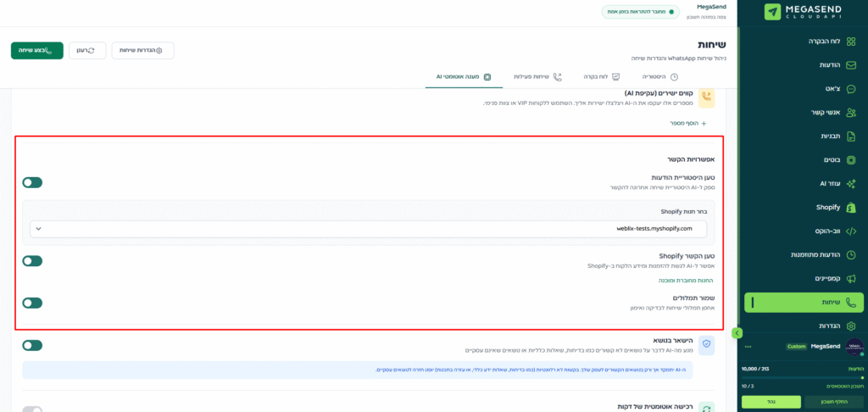Viewport: 868px width, 412px height.
Task: Open the MegaSend account three-dots menu
Action: [x=748, y=346]
